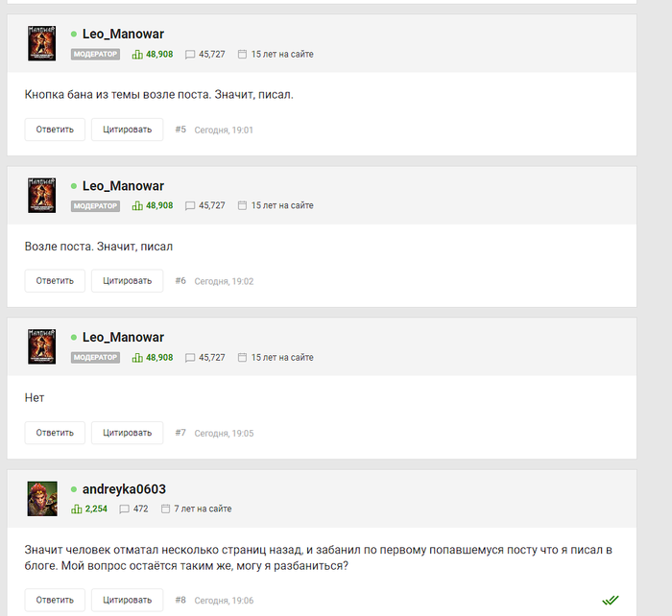The width and height of the screenshot is (672, 616).
Task: Open the #7 post permalink
Action: pos(180,433)
